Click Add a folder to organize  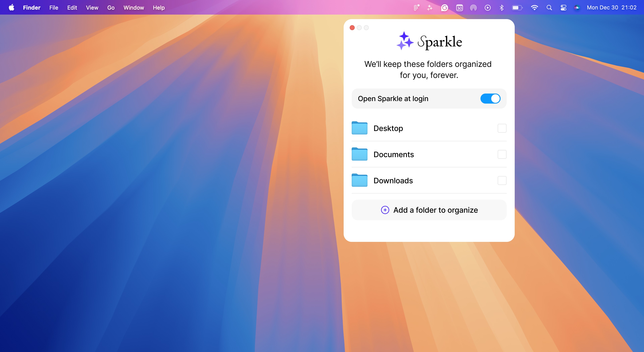pyautogui.click(x=429, y=210)
